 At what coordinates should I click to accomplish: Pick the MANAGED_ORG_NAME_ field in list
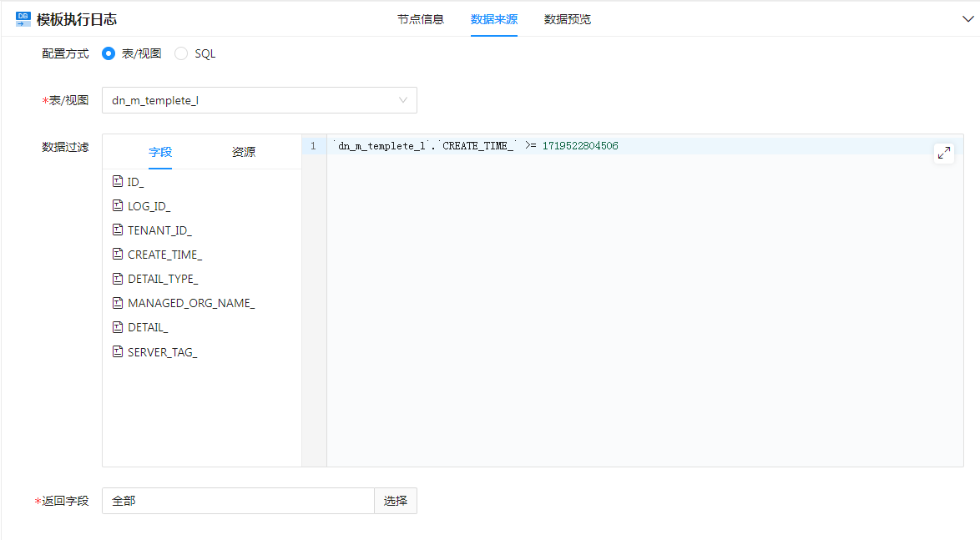pos(190,303)
